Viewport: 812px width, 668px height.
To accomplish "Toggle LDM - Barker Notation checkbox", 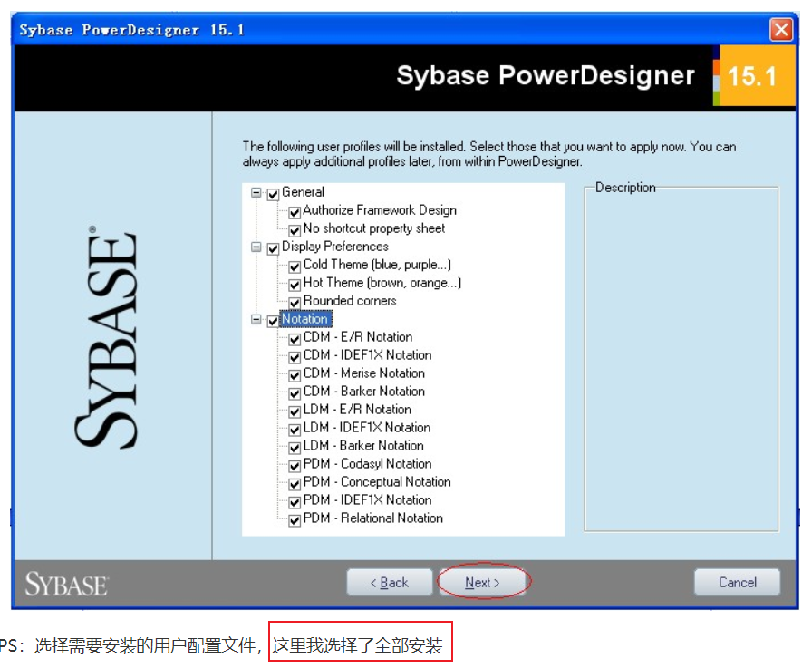I will (295, 448).
